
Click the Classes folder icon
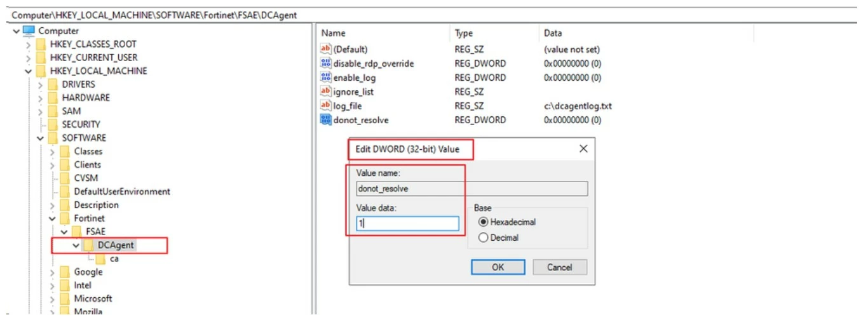[65, 151]
